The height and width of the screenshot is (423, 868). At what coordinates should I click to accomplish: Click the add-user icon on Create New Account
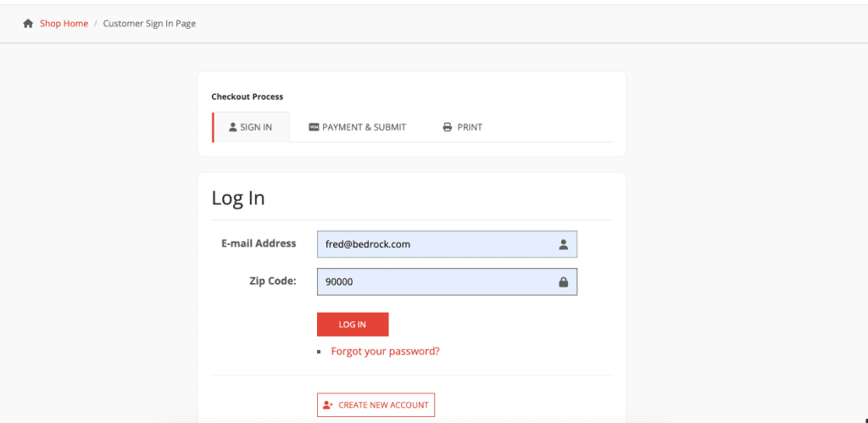tap(328, 404)
